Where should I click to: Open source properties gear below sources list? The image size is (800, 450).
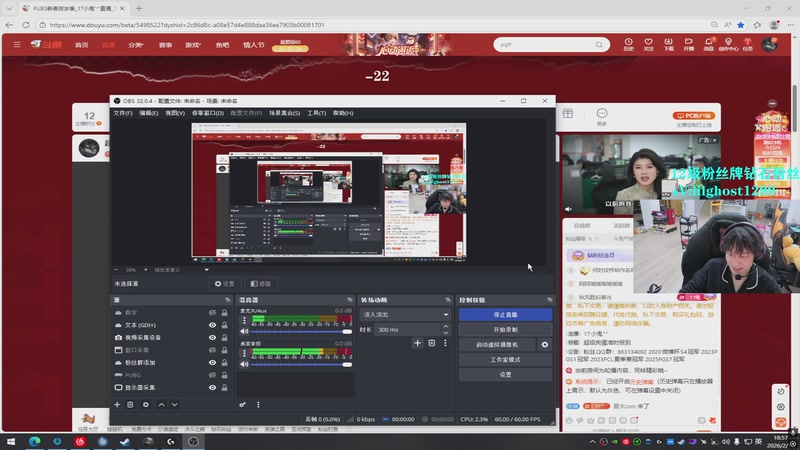145,405
